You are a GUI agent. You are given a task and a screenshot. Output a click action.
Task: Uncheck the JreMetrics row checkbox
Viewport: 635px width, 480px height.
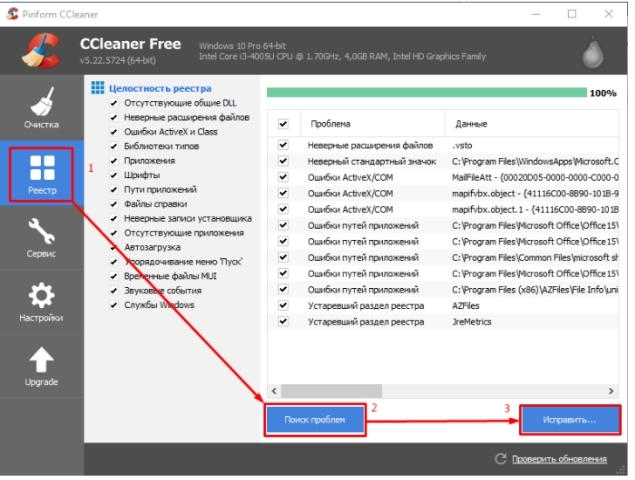click(x=283, y=322)
